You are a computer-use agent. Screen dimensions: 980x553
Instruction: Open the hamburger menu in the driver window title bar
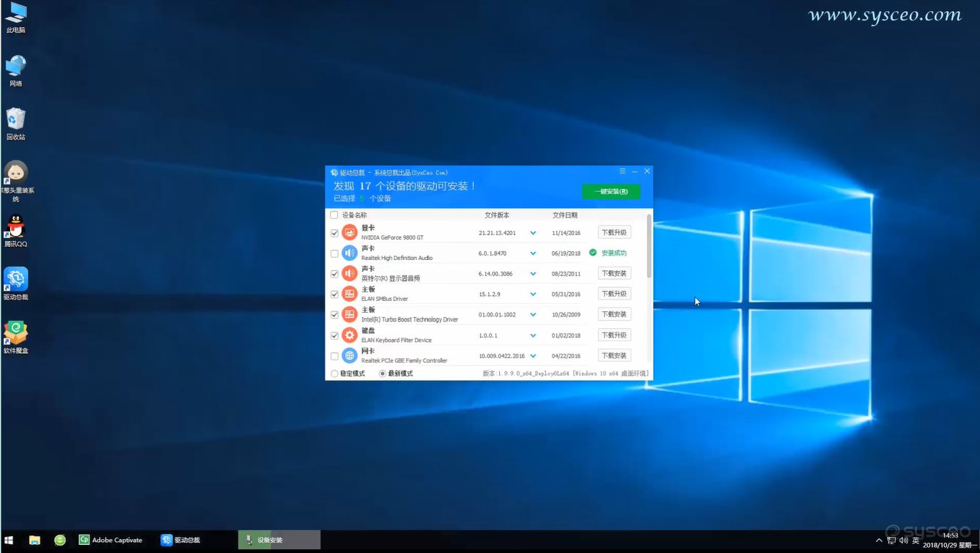coord(622,171)
